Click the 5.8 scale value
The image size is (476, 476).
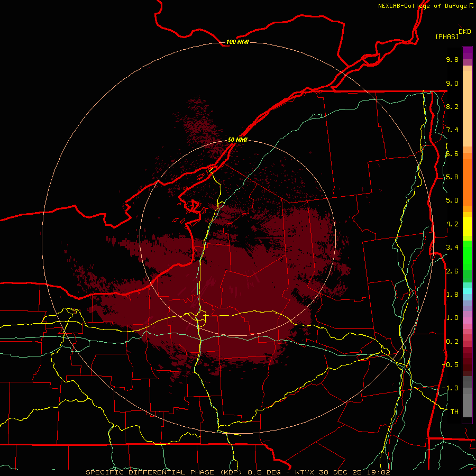[452, 177]
